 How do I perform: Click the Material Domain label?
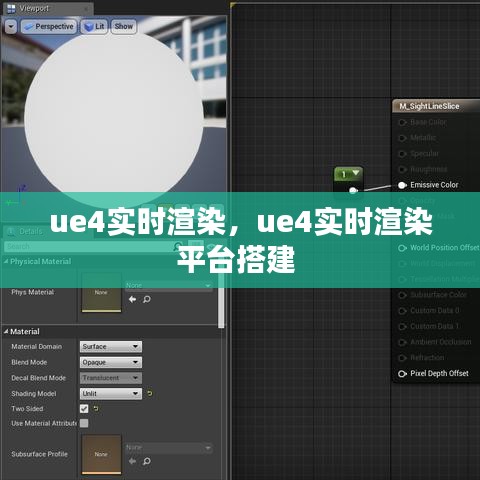[37, 347]
